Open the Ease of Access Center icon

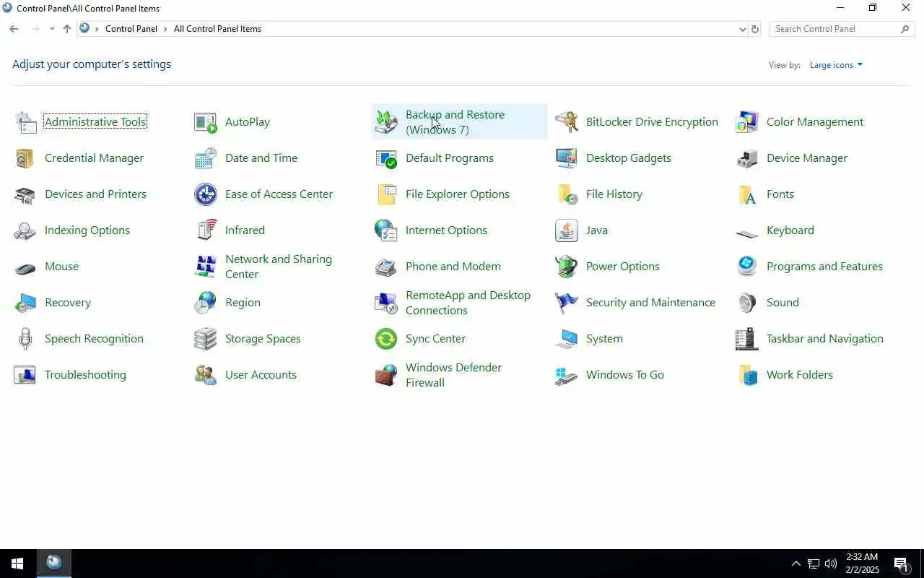(x=206, y=194)
